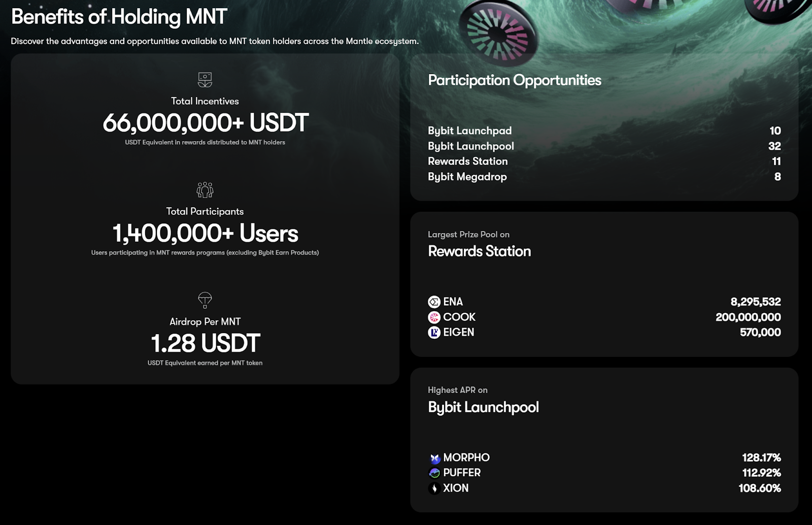Click the Bybit Launchpool card heading

tap(483, 407)
